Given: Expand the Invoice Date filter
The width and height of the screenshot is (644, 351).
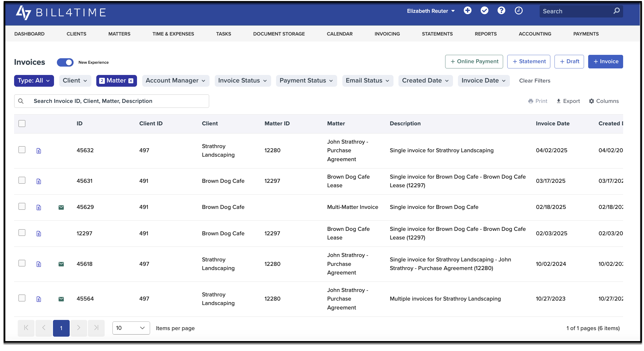Looking at the screenshot, I should pos(484,81).
